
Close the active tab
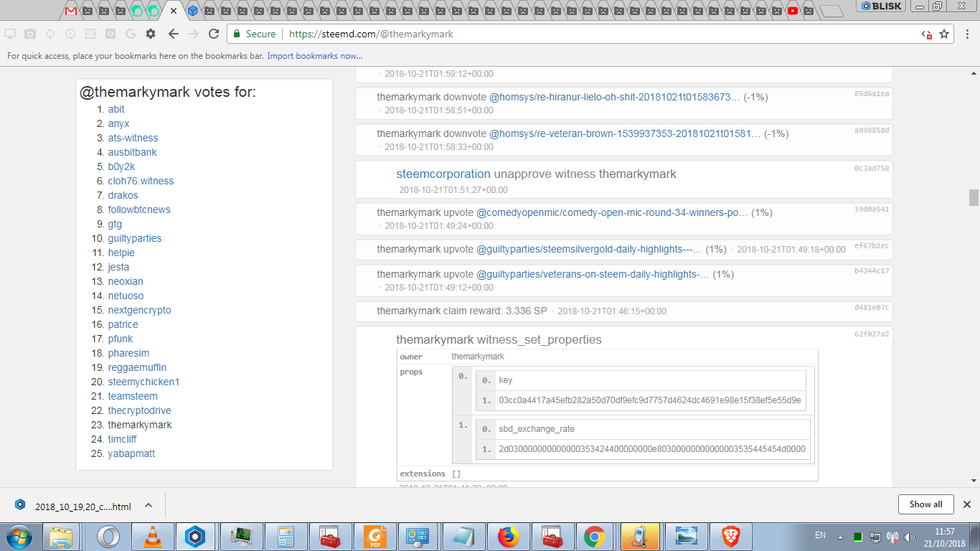[x=174, y=11]
